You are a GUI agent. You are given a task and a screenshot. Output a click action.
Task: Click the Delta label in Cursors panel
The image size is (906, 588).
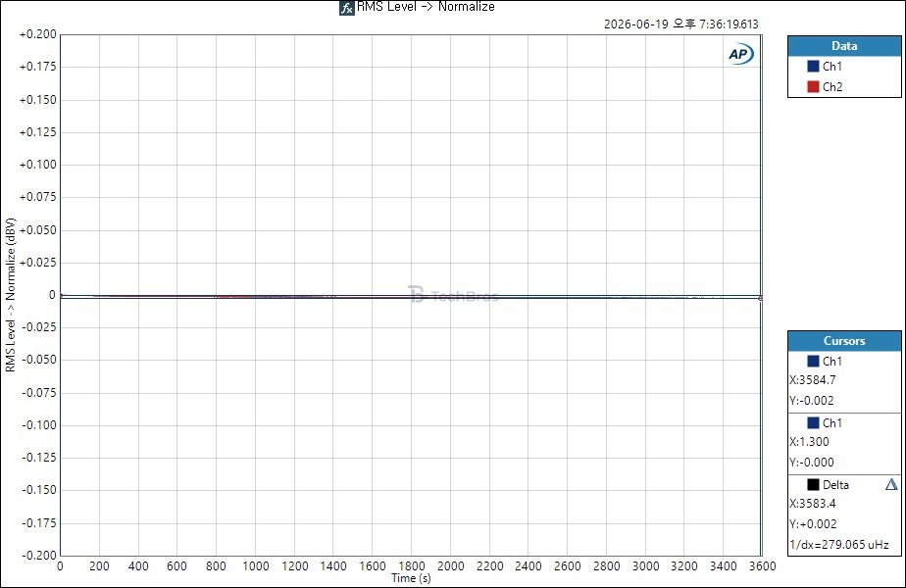(835, 484)
